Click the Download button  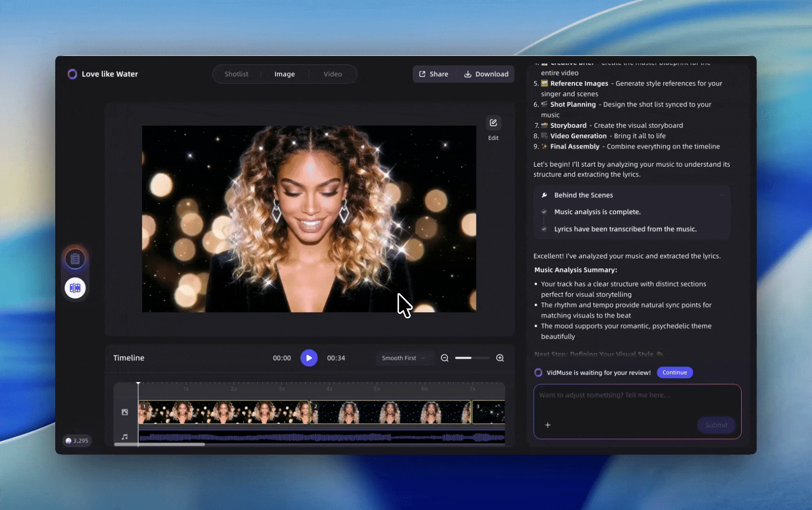tap(486, 74)
